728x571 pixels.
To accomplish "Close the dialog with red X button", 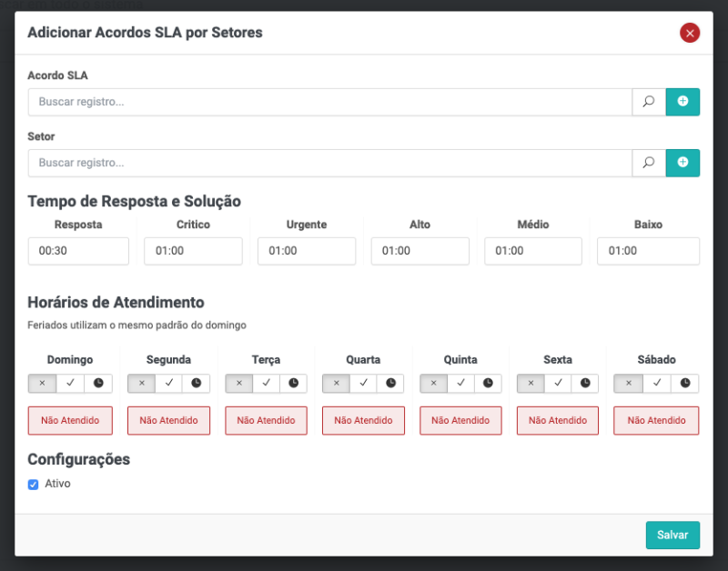I will click(690, 34).
